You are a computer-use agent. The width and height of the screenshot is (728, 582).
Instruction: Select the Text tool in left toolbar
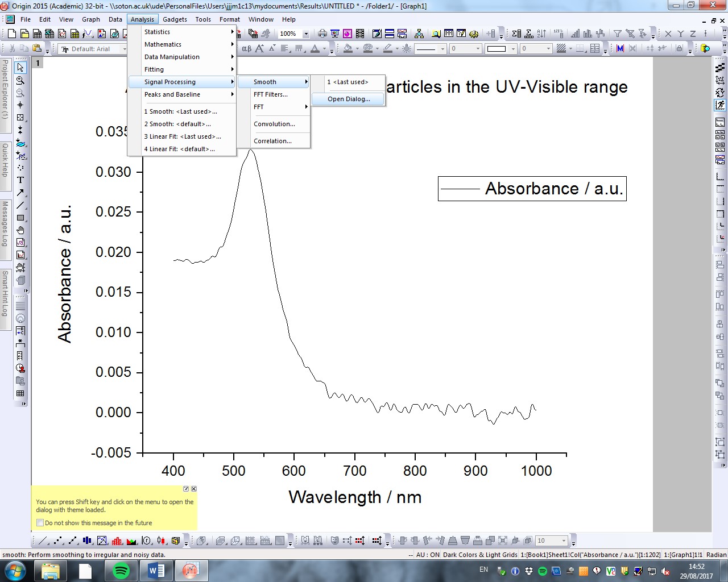[x=20, y=180]
